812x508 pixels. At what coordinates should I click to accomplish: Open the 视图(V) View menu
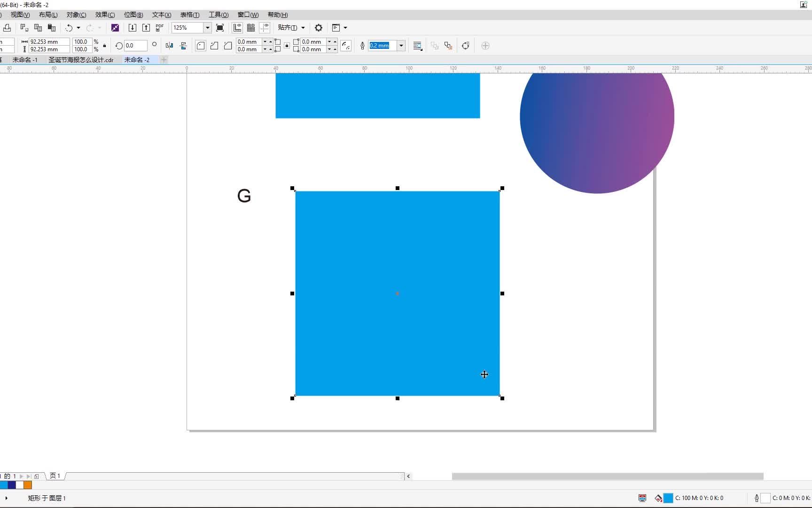tap(20, 15)
